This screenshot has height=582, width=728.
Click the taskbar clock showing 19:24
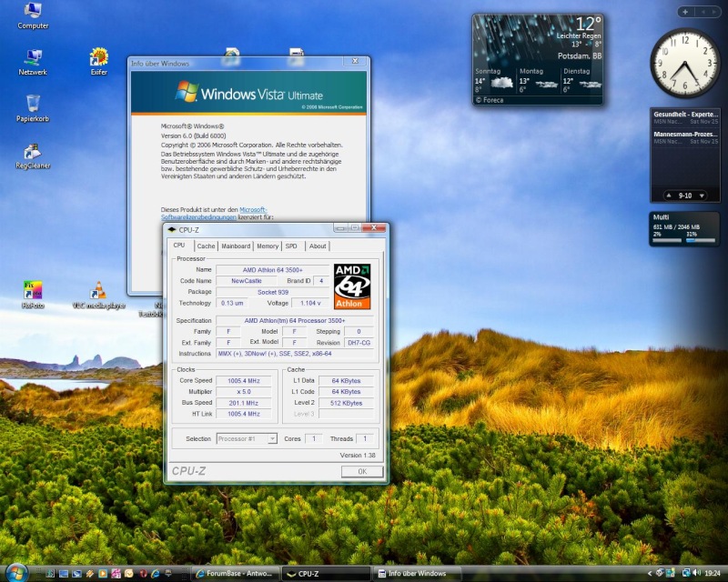pyautogui.click(x=713, y=573)
